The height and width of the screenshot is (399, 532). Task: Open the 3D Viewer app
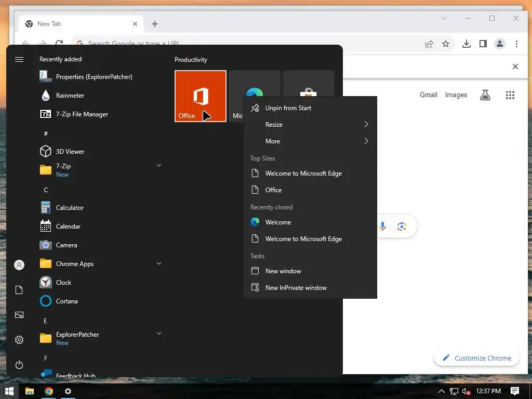click(x=62, y=151)
